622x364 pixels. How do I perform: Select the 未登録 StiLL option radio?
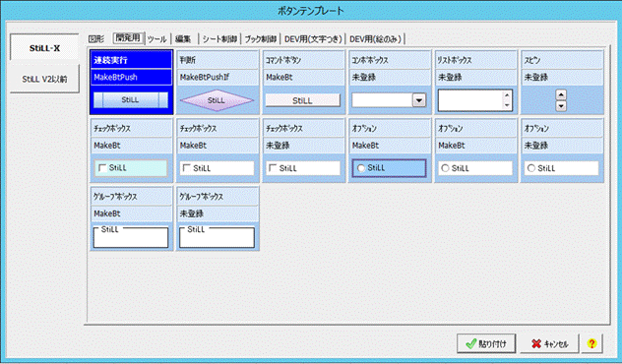click(x=531, y=168)
